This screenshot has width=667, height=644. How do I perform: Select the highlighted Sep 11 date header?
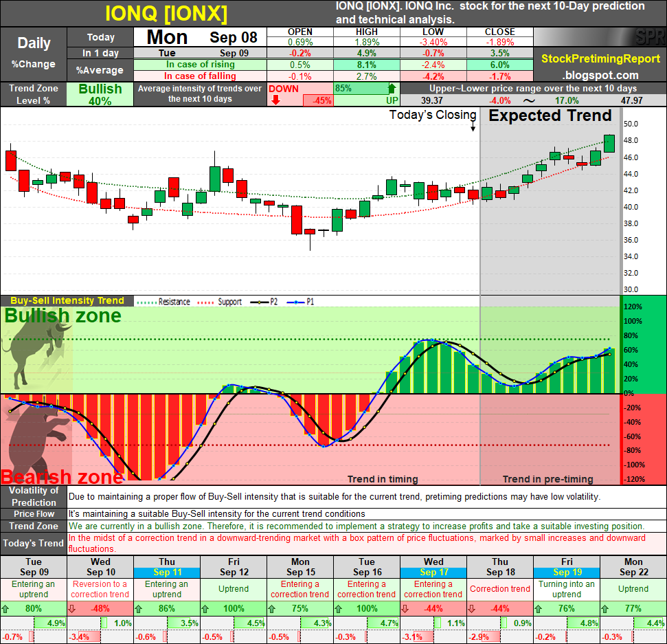(167, 572)
